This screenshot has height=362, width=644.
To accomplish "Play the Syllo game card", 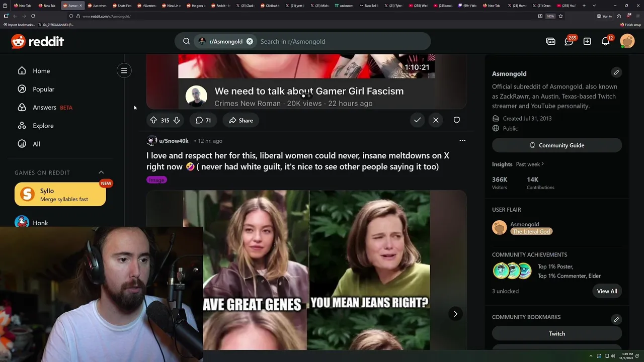I will (60, 195).
